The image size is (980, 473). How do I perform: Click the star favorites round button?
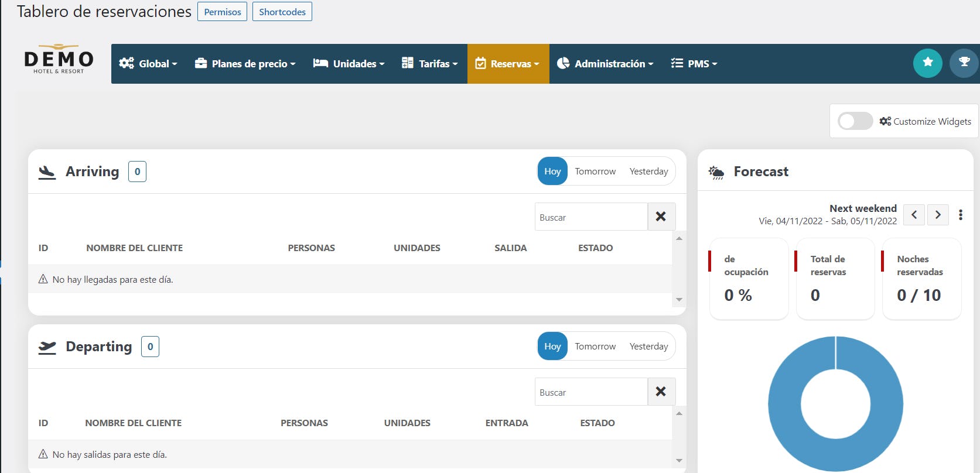pos(927,63)
